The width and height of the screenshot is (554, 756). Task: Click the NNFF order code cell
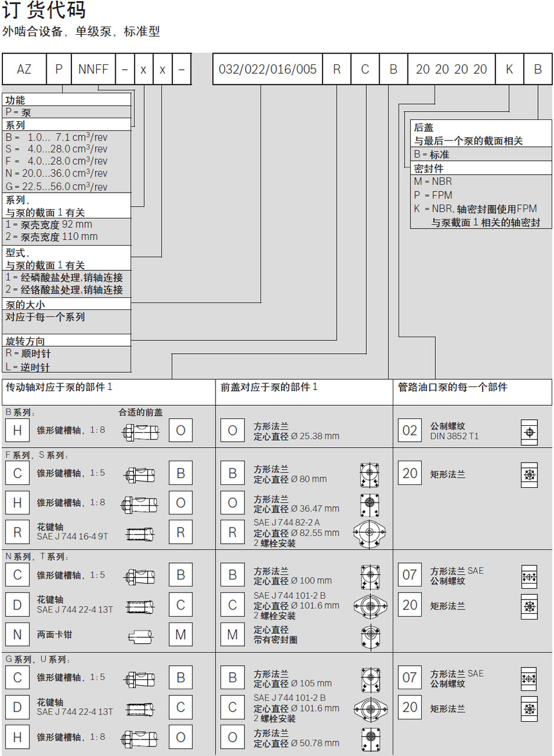93,69
